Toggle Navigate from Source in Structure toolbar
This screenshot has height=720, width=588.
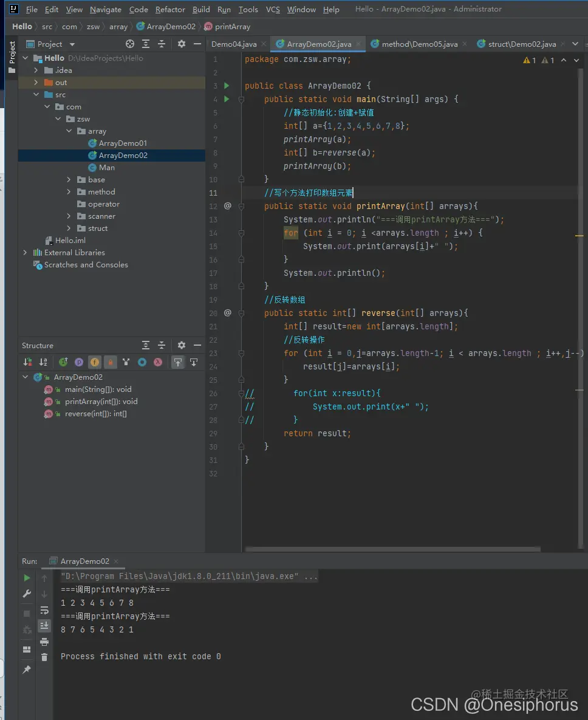(194, 362)
